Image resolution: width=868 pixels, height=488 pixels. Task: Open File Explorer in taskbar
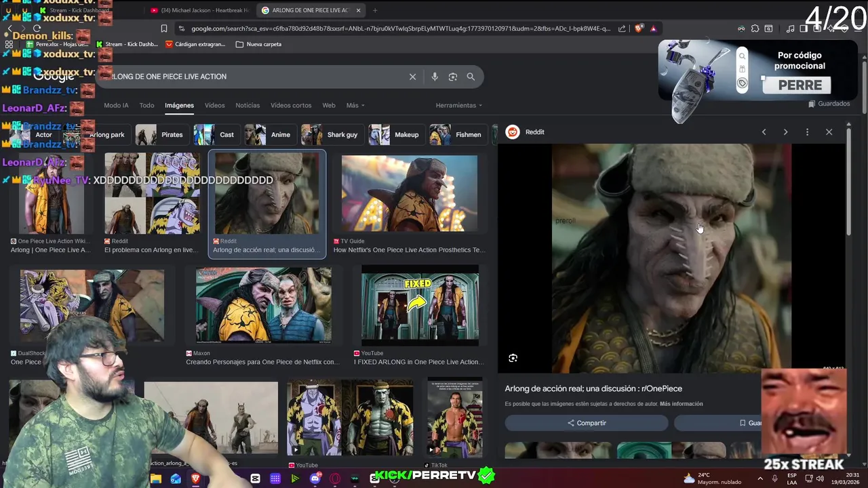click(x=156, y=479)
